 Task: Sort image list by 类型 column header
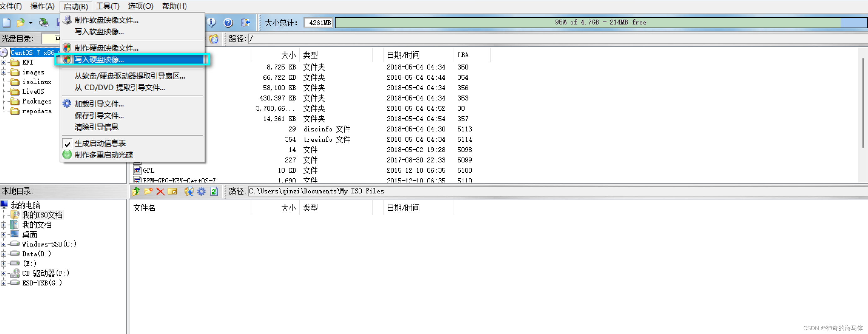click(336, 55)
